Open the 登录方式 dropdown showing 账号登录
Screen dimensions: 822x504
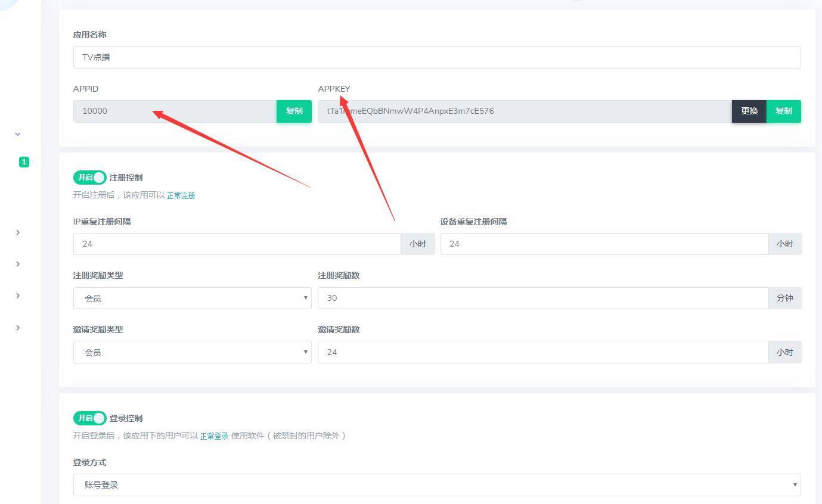pos(437,485)
